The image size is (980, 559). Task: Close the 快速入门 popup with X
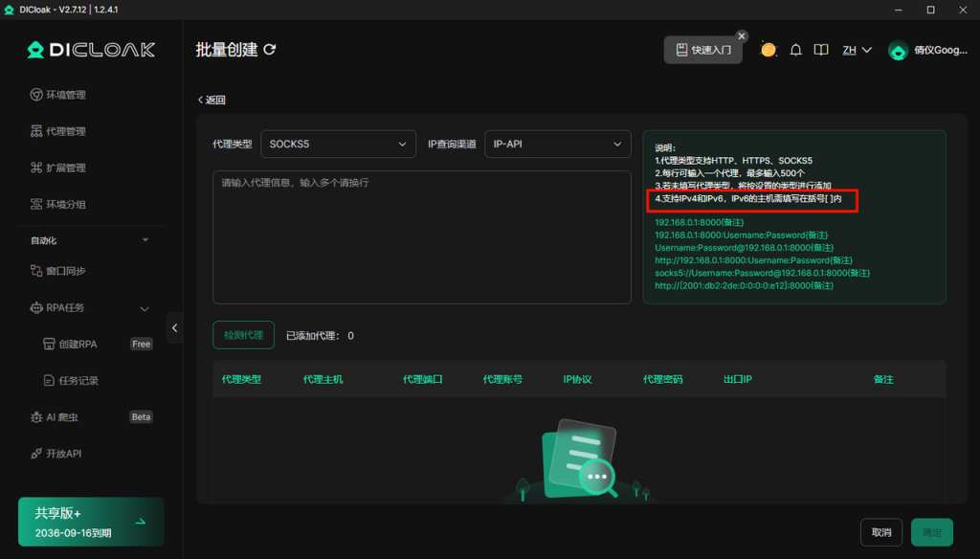[x=742, y=35]
